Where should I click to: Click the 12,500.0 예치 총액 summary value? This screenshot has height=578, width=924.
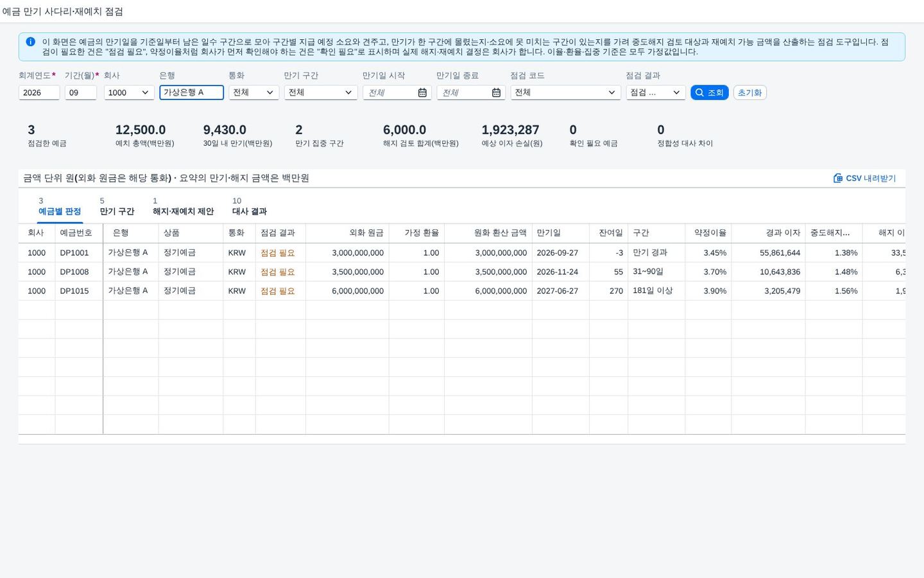click(141, 130)
